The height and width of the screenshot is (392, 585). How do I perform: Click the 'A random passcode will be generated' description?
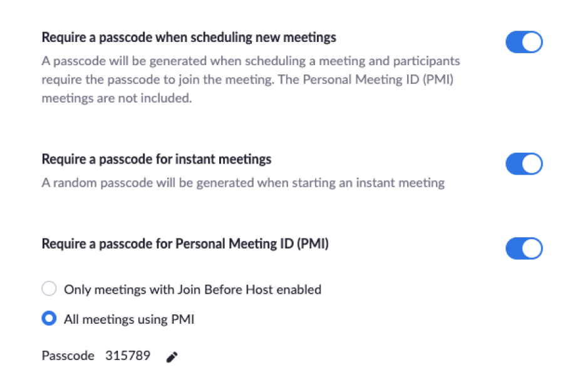pos(243,183)
